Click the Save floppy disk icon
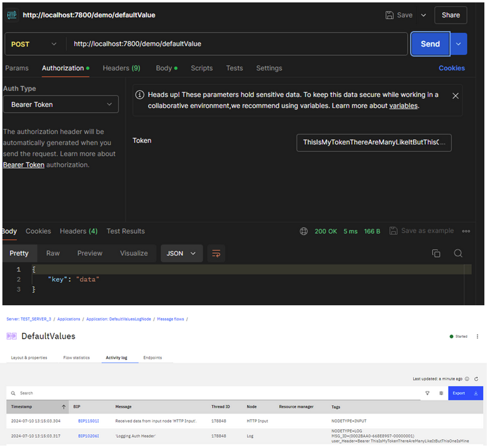The image size is (488, 448). point(389,15)
